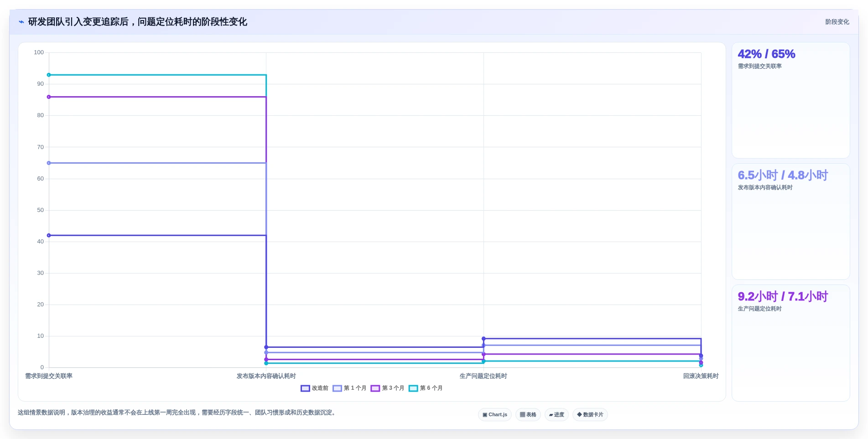Screen dimensions: 868x439
Task: Click the chart title about 变更追踪
Action: pyautogui.click(x=138, y=22)
